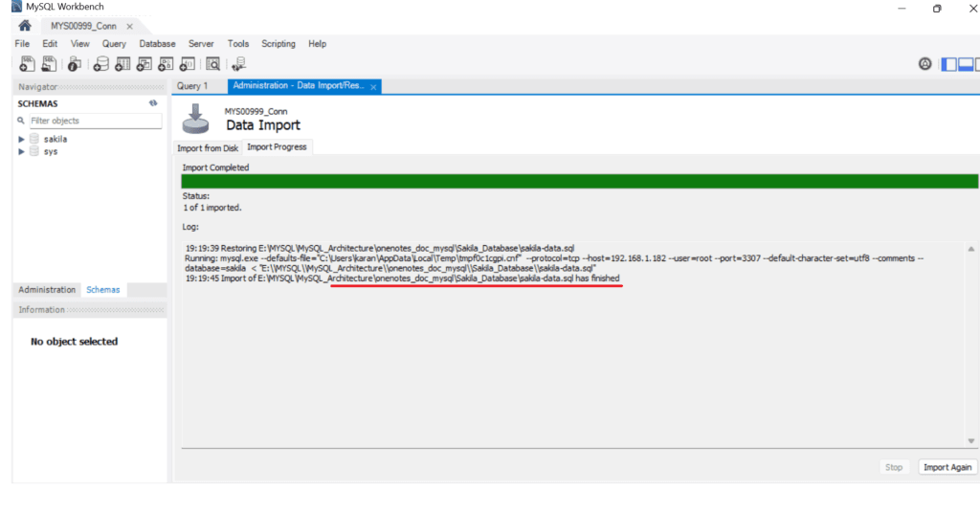Screen dimensions: 980x512
Task: Click the log scrollbar up arrow
Action: click(971, 249)
